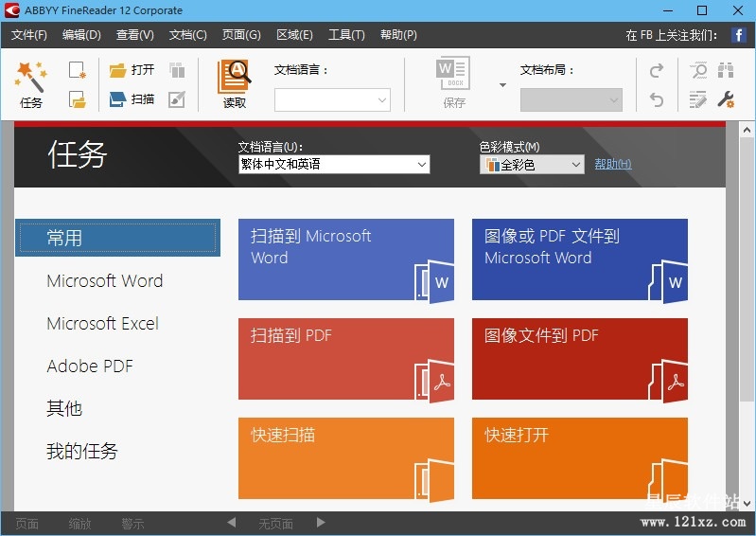The image size is (756, 536).
Task: Select the 其他 task category
Action: click(64, 409)
